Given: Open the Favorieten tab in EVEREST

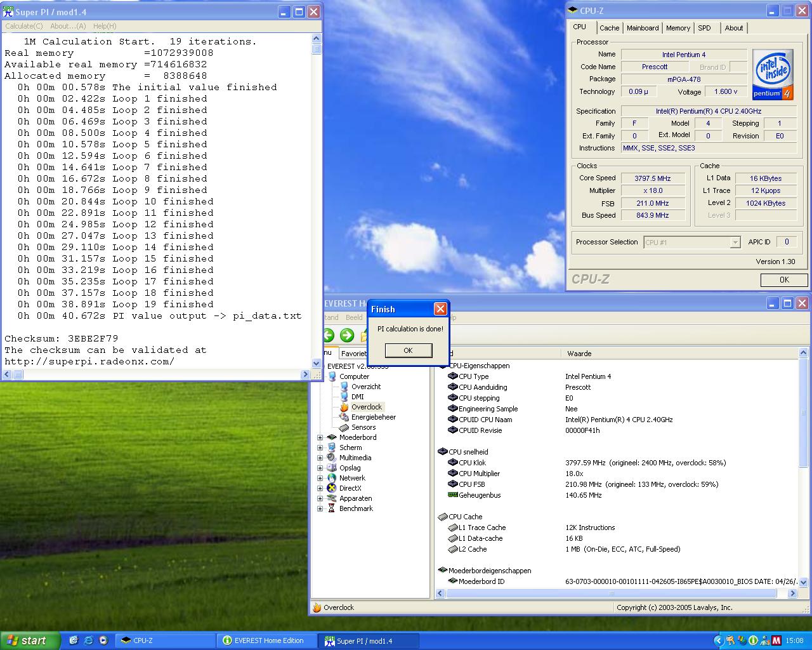Looking at the screenshot, I should 353,354.
